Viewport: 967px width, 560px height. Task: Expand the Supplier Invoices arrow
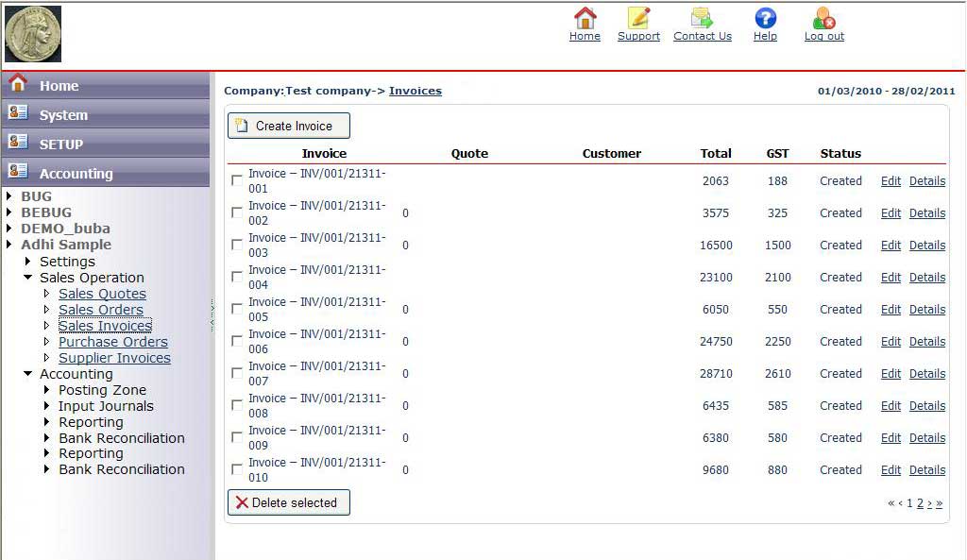point(47,357)
